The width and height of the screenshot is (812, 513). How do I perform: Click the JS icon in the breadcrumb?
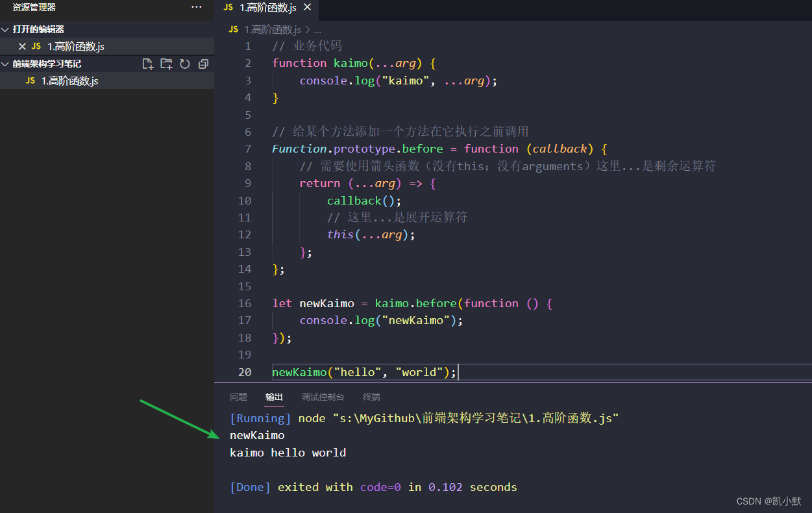pyautogui.click(x=234, y=29)
